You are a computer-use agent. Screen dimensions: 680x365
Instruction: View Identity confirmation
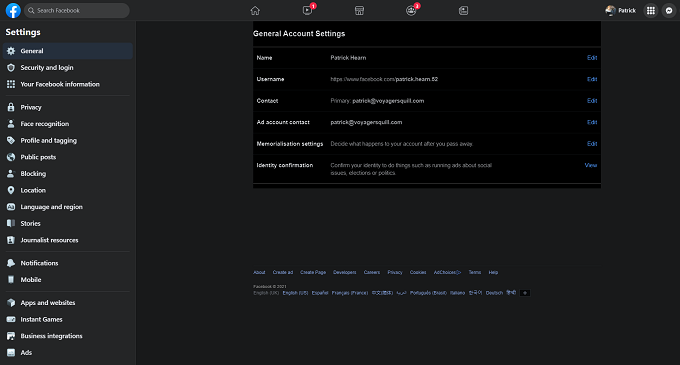591,165
